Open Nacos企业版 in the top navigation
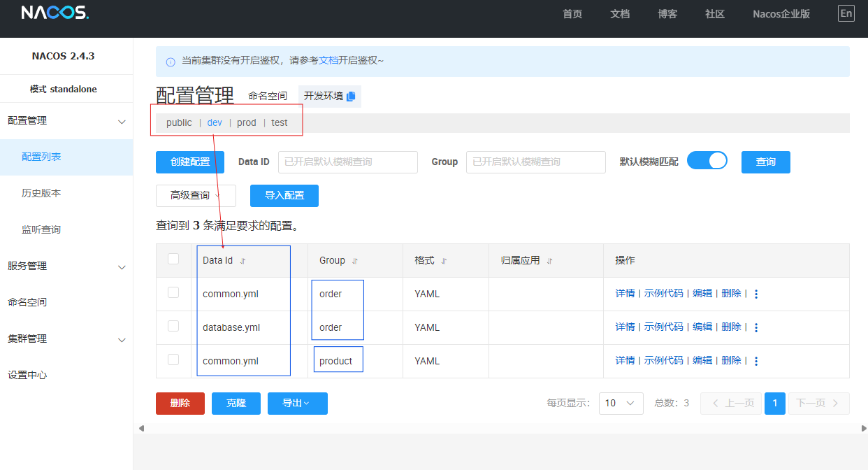This screenshot has height=470, width=868. tap(781, 14)
